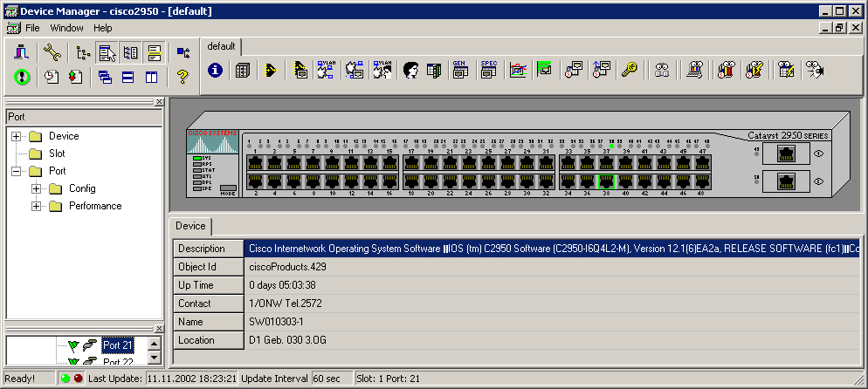Click the cascade windows icon
The image size is (868, 389).
[105, 77]
